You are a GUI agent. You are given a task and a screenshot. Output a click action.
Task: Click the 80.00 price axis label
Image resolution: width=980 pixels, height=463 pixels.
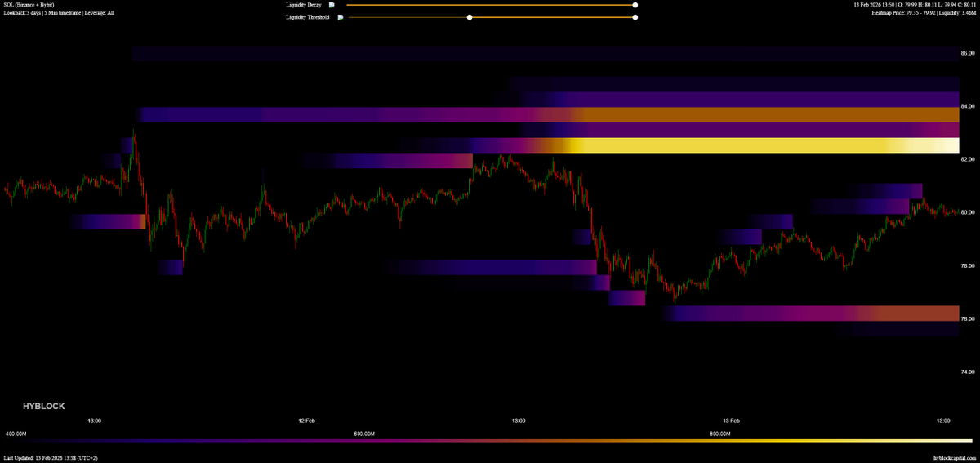(x=968, y=212)
